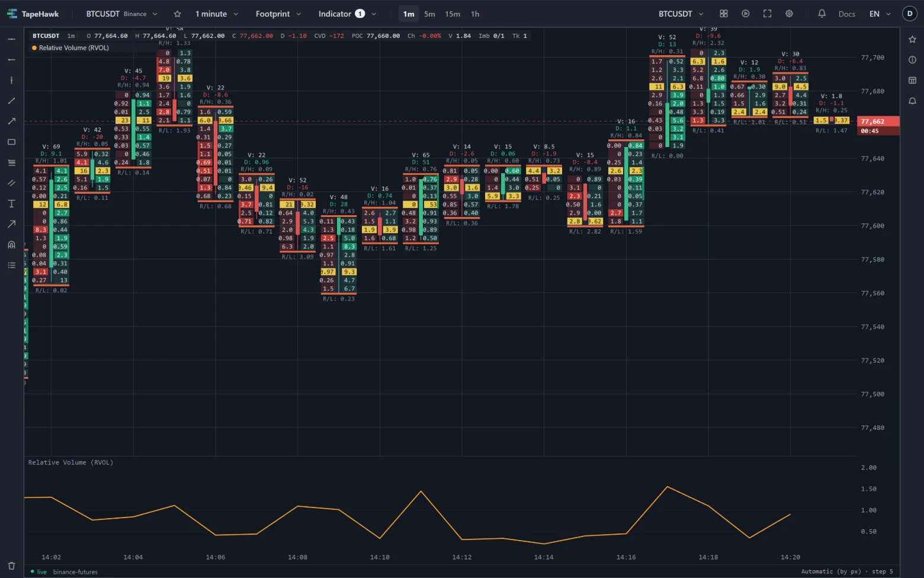Select the parallel channel tool
The height and width of the screenshot is (578, 924).
click(11, 183)
